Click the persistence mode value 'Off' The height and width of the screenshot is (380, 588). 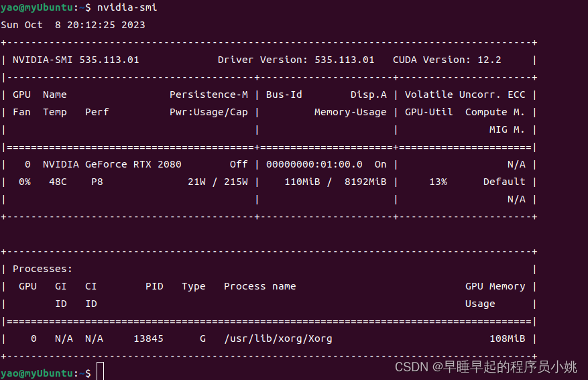(x=239, y=164)
